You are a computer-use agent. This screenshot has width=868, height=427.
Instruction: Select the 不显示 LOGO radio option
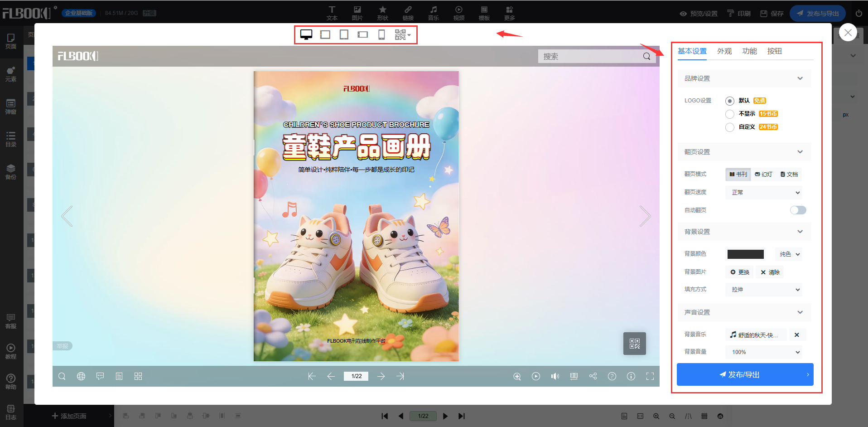pos(730,114)
